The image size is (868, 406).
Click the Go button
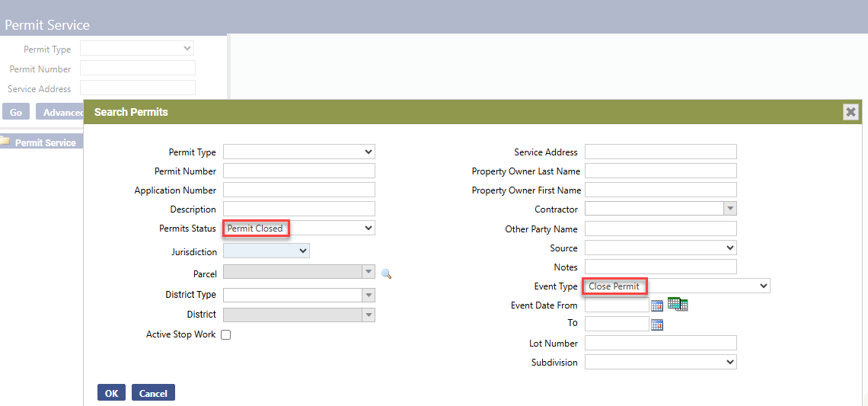click(15, 112)
